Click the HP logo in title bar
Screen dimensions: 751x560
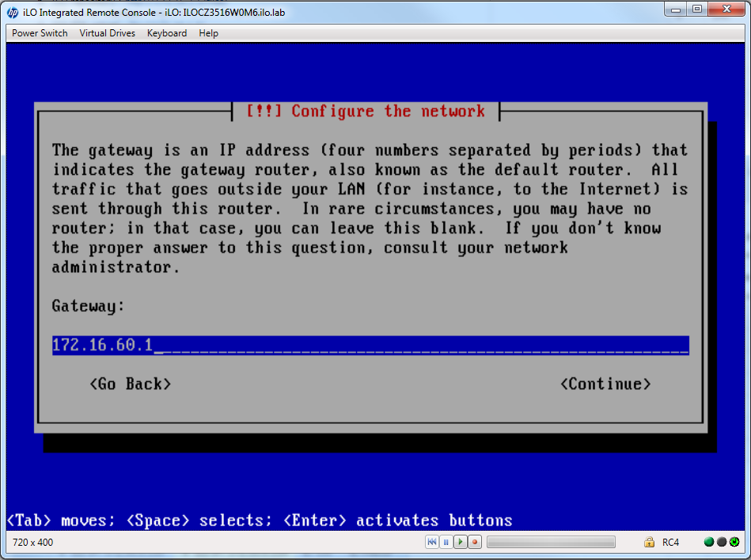[x=13, y=13]
